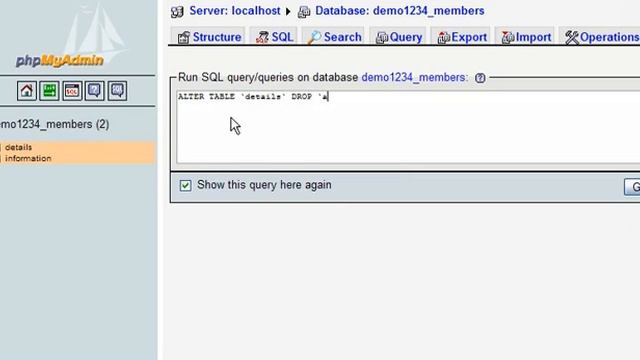The width and height of the screenshot is (640, 360).
Task: Go to phpMyAdmin Home icon
Action: tap(27, 91)
